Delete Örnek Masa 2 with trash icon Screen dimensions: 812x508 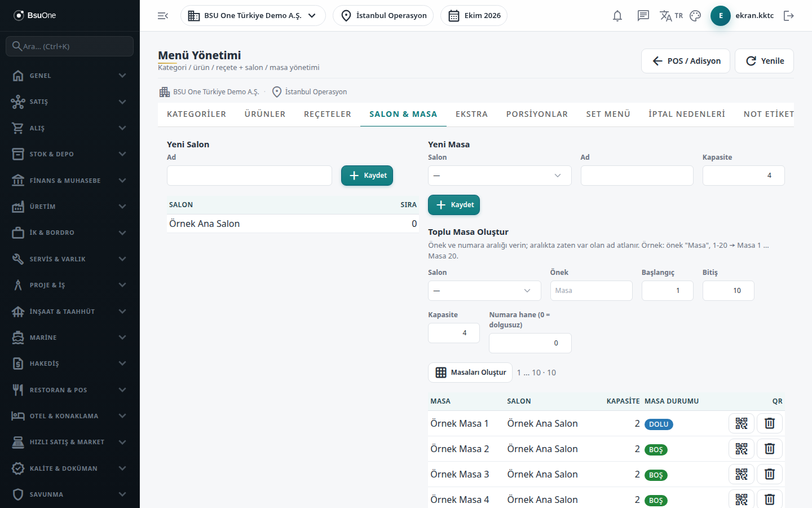point(770,449)
